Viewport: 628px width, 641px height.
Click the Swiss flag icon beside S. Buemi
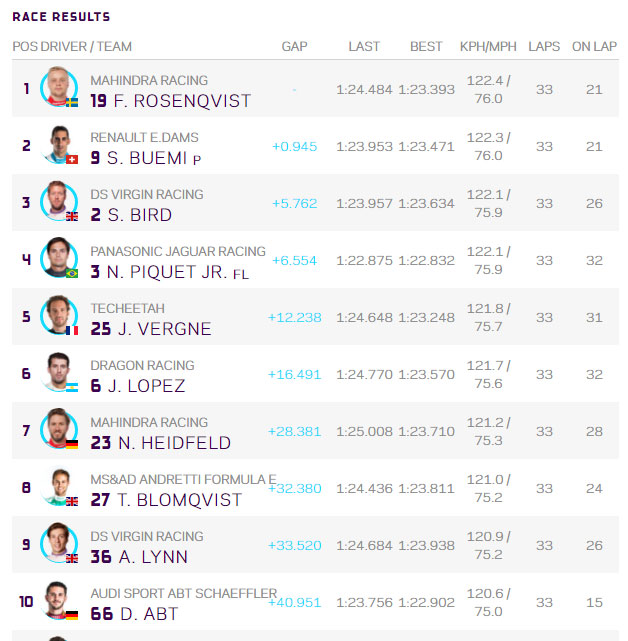pos(72,159)
